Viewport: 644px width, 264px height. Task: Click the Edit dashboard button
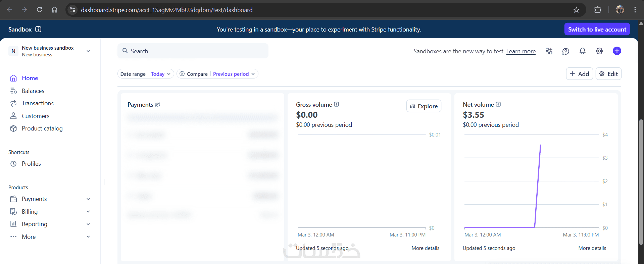608,74
